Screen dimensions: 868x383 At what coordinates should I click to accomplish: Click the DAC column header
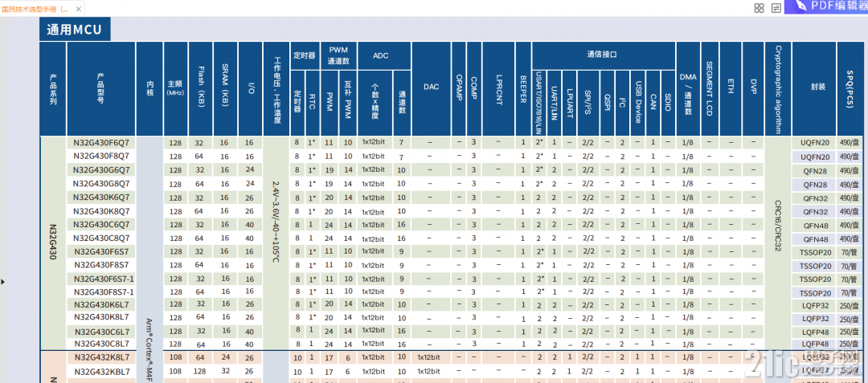point(431,88)
